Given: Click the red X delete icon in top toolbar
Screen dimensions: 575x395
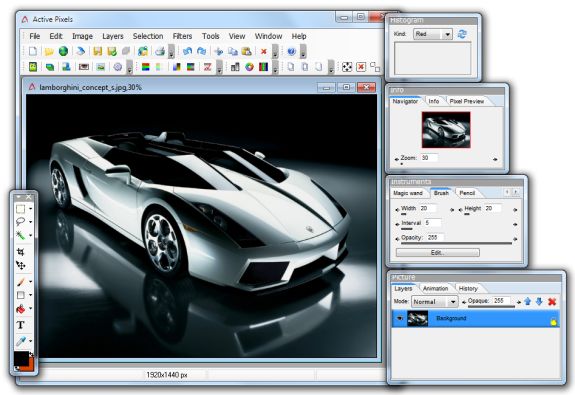Looking at the screenshot, I should tap(263, 52).
